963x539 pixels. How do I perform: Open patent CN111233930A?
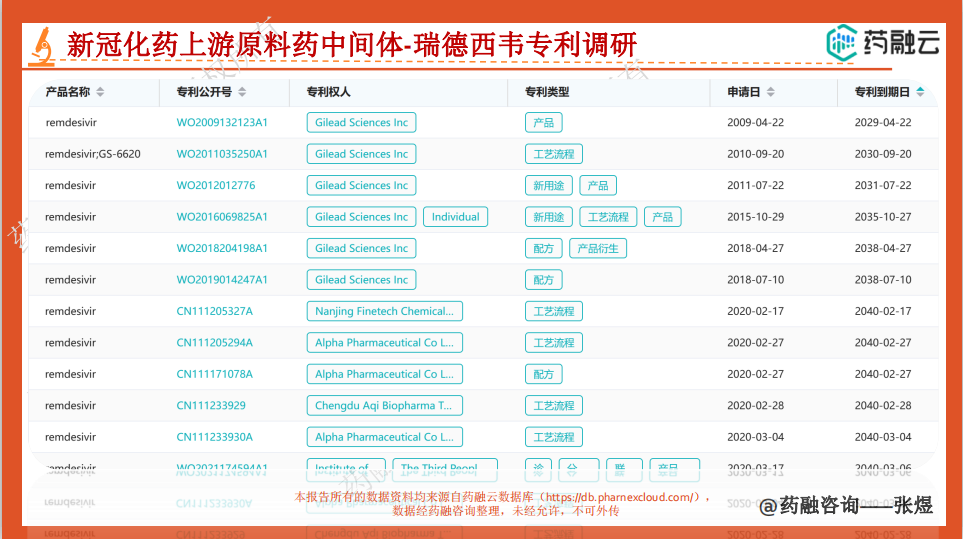[214, 437]
